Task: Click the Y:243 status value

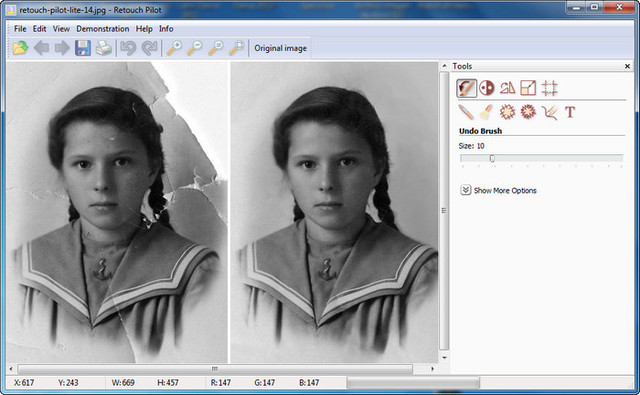Action: point(68,383)
